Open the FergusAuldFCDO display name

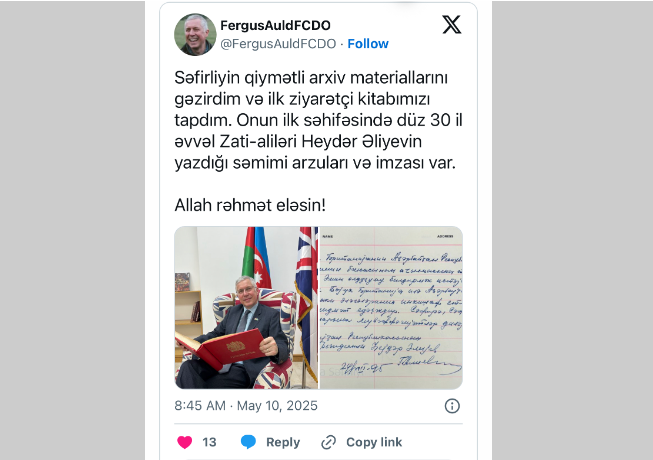[x=275, y=25]
